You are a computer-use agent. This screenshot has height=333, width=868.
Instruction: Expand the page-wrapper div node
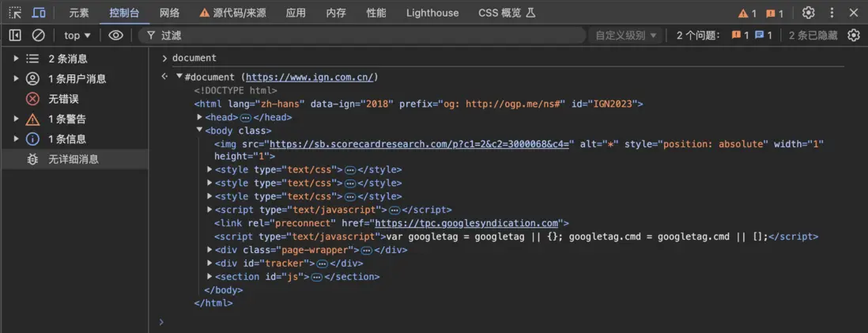click(209, 250)
